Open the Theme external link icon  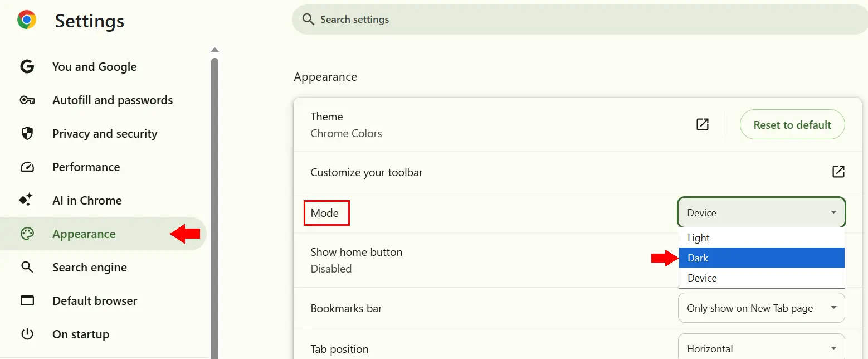point(703,124)
